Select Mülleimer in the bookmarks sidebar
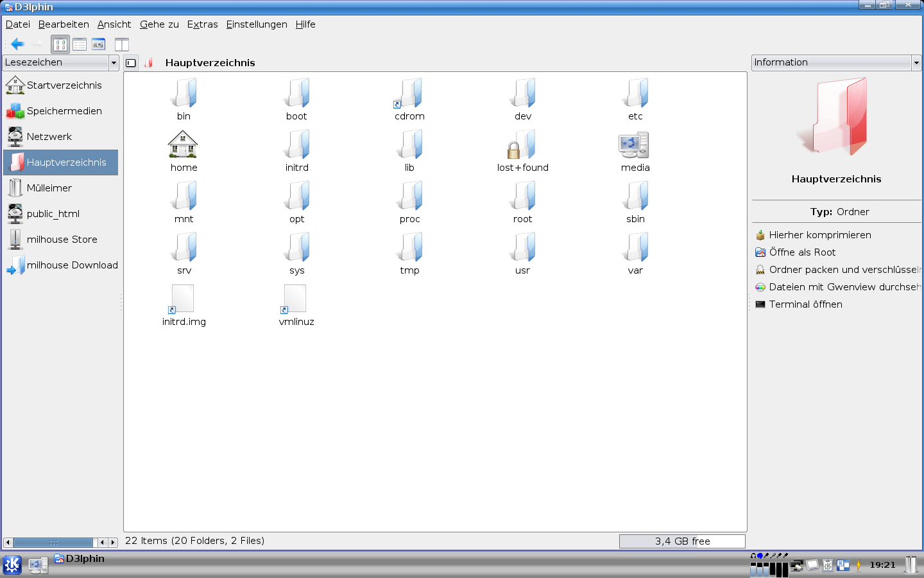This screenshot has height=578, width=924. (49, 188)
